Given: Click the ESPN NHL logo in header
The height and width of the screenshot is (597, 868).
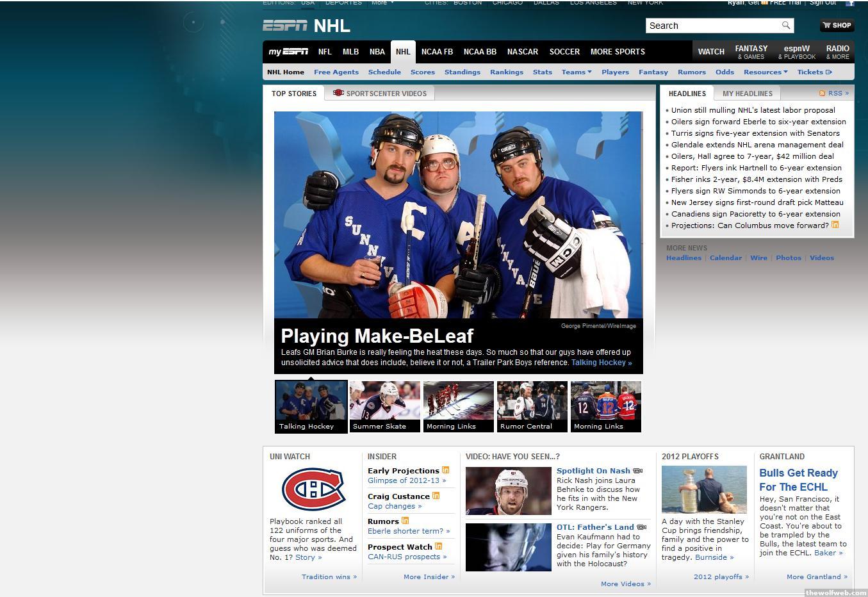Looking at the screenshot, I should pos(306,26).
